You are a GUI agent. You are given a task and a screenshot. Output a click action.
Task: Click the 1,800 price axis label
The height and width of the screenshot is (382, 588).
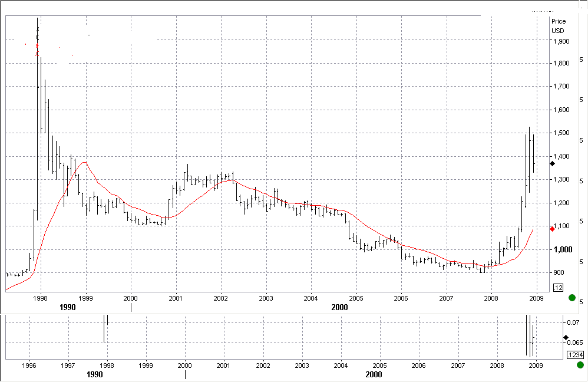pos(561,63)
